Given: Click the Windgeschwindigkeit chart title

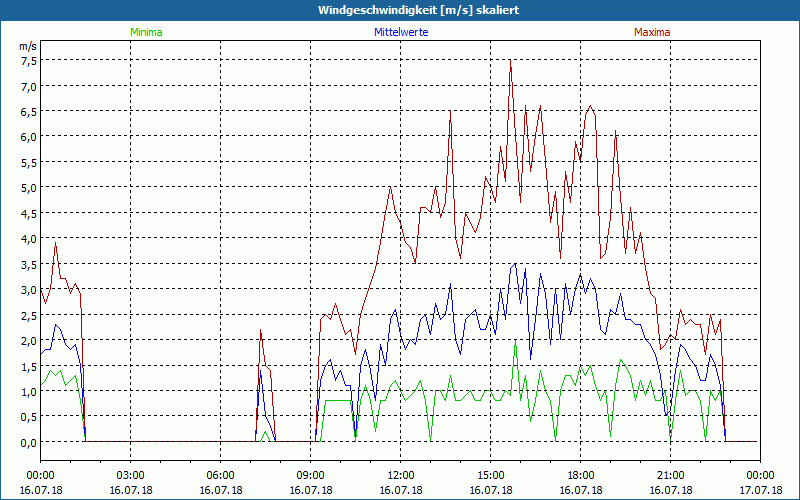Looking at the screenshot, I should point(418,10).
